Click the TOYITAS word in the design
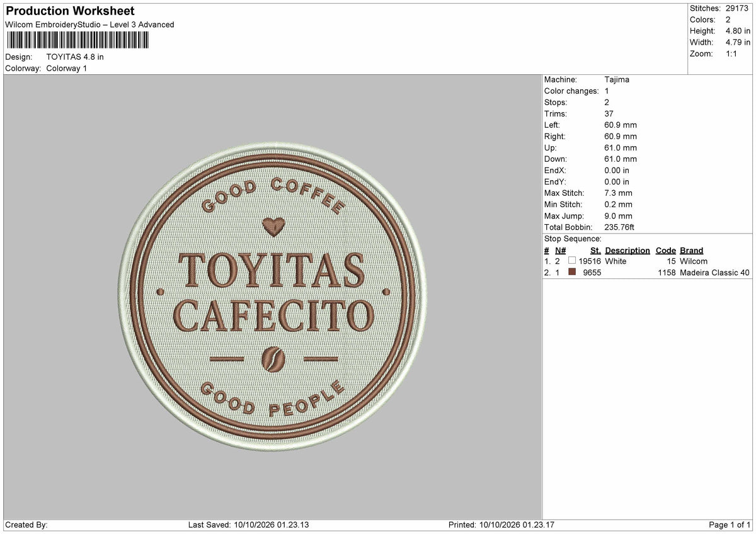Viewport: 756px width, 534px height. click(x=272, y=270)
